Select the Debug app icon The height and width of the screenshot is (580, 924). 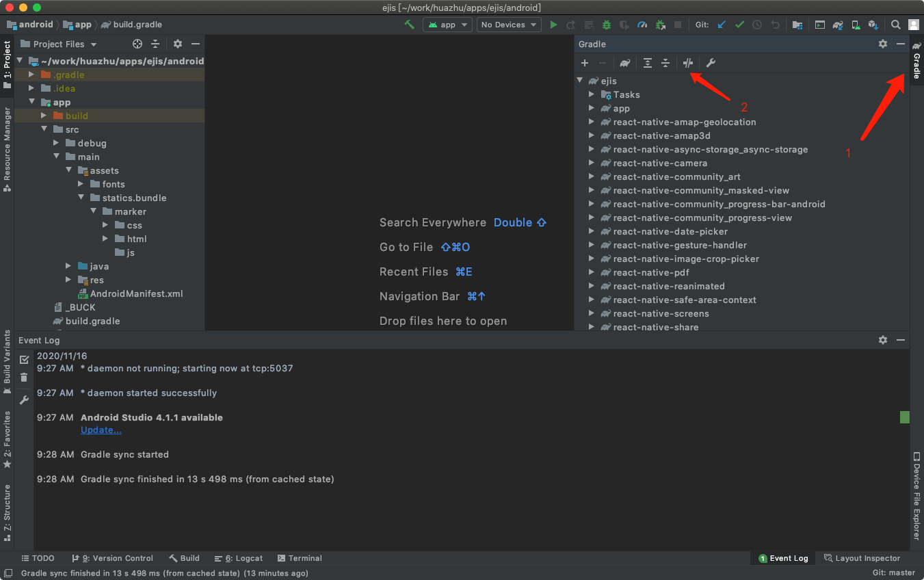click(606, 25)
